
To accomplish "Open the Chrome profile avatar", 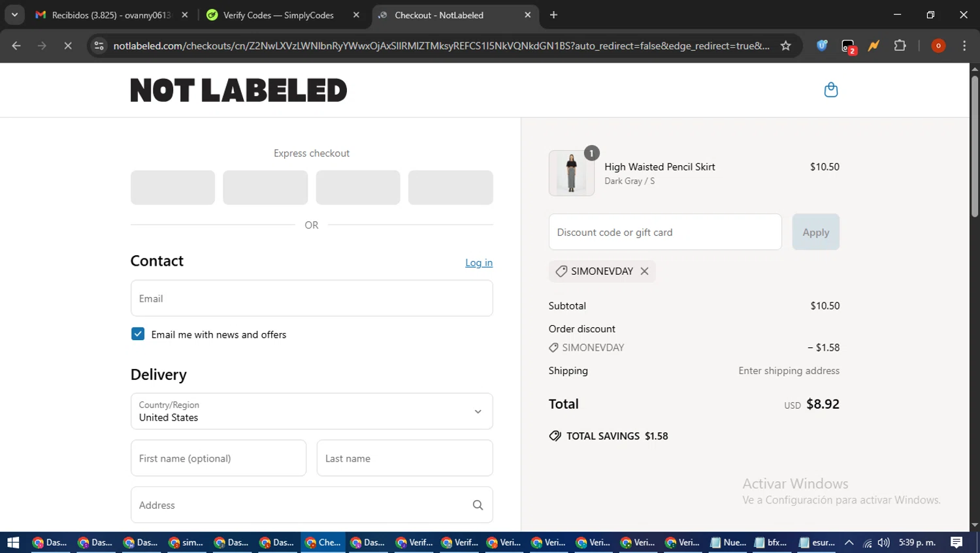I will point(938,46).
